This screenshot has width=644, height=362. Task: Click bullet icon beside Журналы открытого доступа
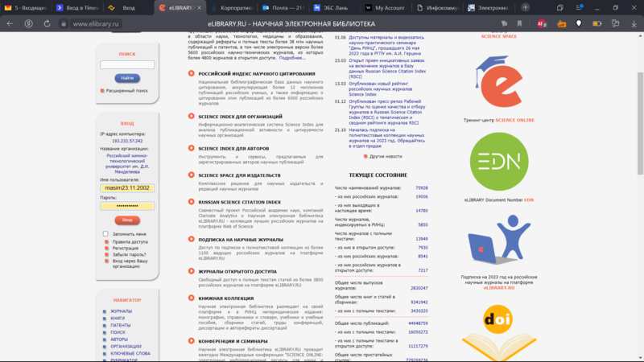(x=192, y=271)
